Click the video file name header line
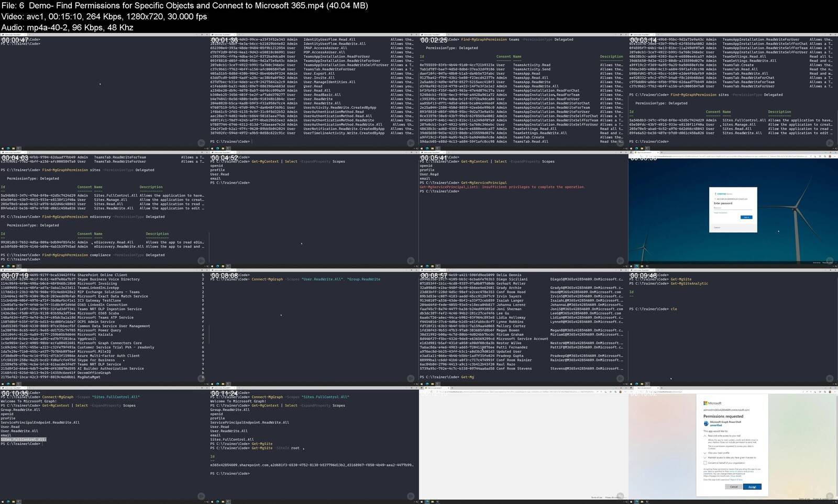This screenshot has height=504, width=838. pyautogui.click(x=184, y=5)
